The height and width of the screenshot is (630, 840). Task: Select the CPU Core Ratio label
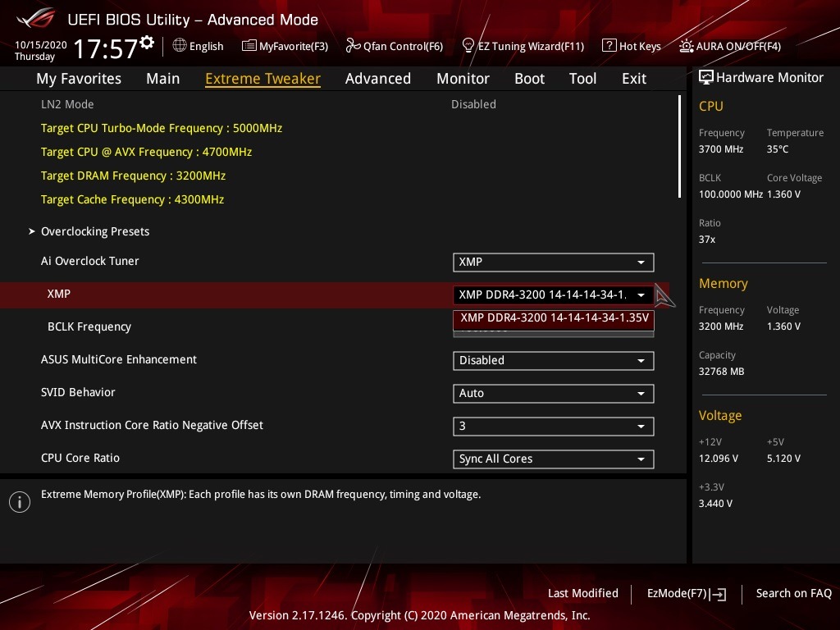coord(80,458)
